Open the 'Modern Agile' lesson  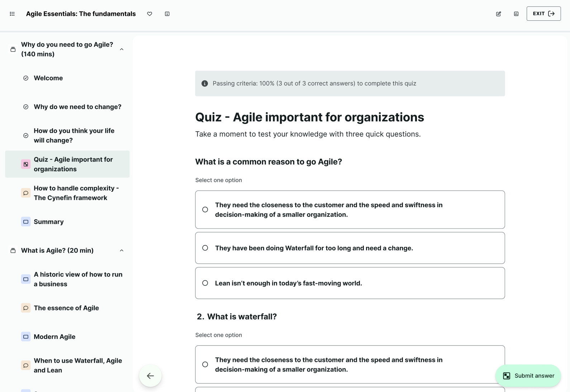54,336
